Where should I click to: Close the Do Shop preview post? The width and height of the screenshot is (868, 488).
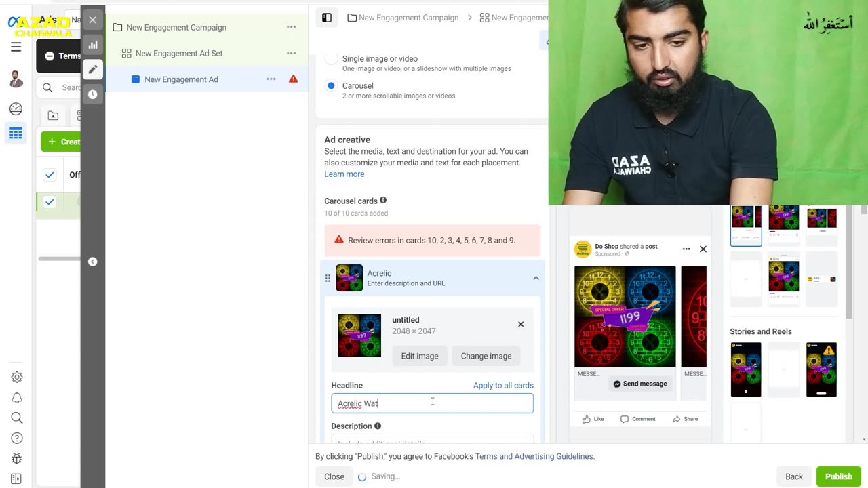(703, 249)
